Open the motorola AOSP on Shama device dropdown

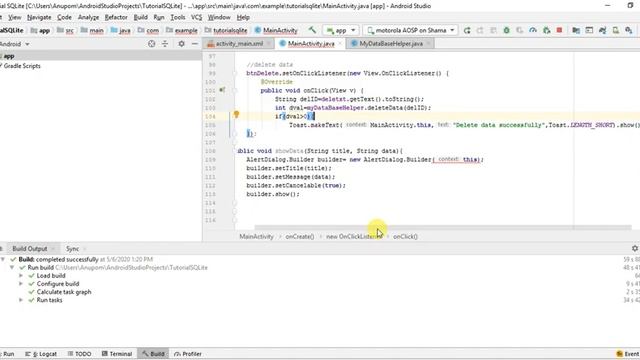(x=410, y=30)
